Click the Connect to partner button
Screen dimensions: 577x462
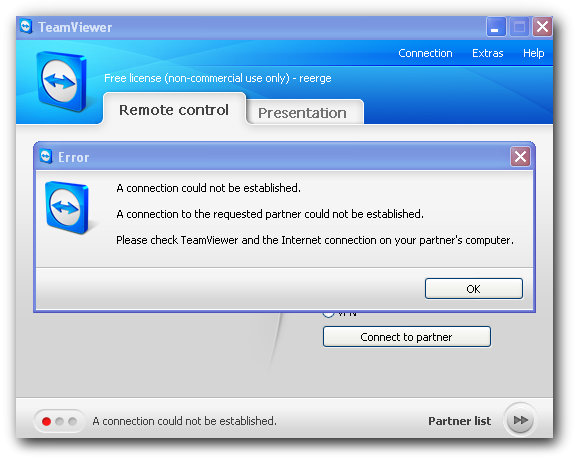click(407, 336)
